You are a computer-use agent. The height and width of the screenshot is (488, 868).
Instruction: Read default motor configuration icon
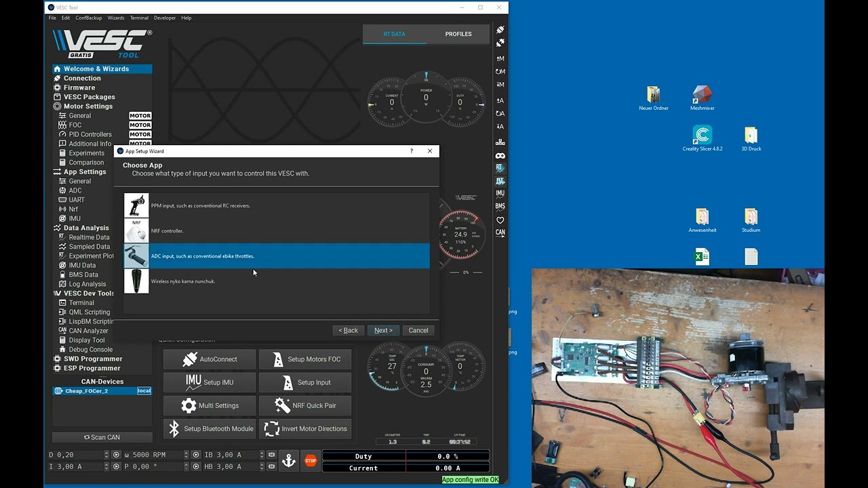pos(500,72)
